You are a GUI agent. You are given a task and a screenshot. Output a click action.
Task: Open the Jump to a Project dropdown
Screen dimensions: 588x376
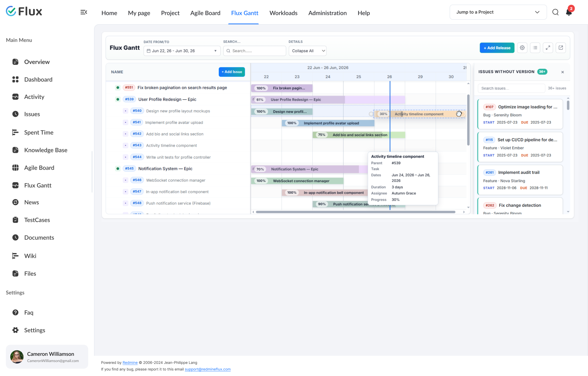coord(498,12)
